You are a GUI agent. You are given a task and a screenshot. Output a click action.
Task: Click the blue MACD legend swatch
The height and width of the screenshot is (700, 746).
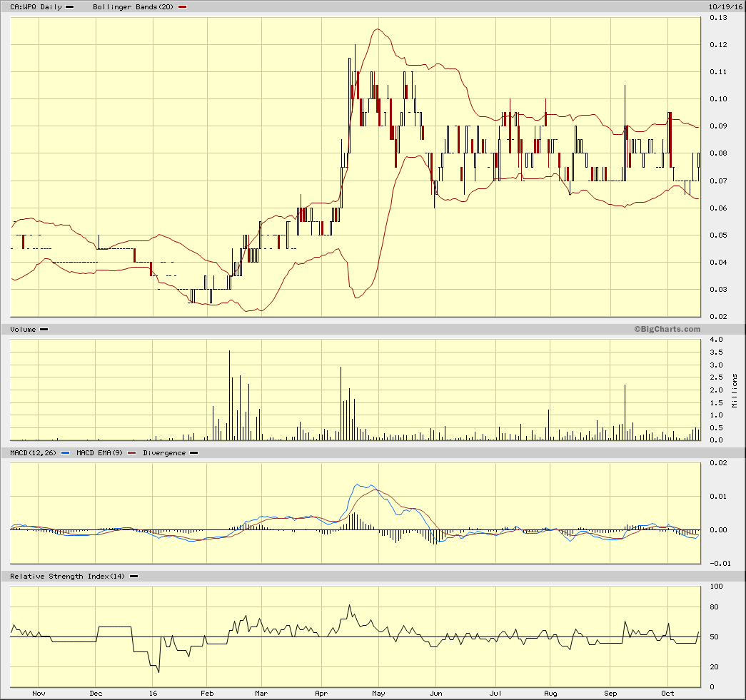click(66, 452)
